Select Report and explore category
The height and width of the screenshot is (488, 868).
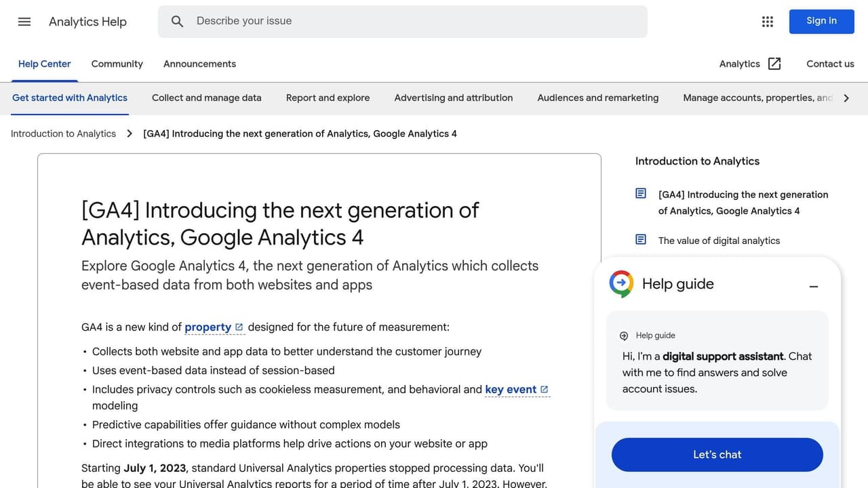[x=328, y=98]
